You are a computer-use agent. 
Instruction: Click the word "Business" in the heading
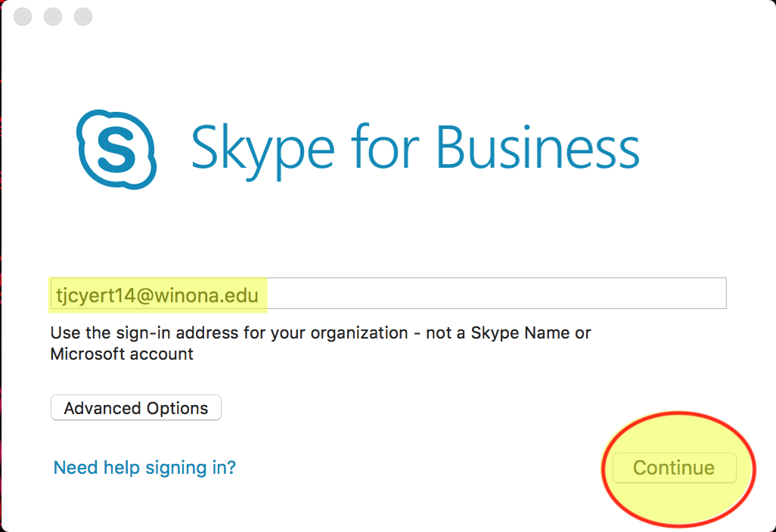pos(539,149)
